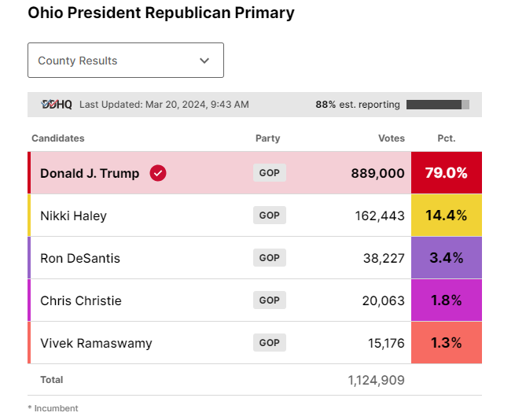Viewport: 515px width, 420px height.
Task: Click the total votes 1,124,909 figure
Action: (376, 380)
